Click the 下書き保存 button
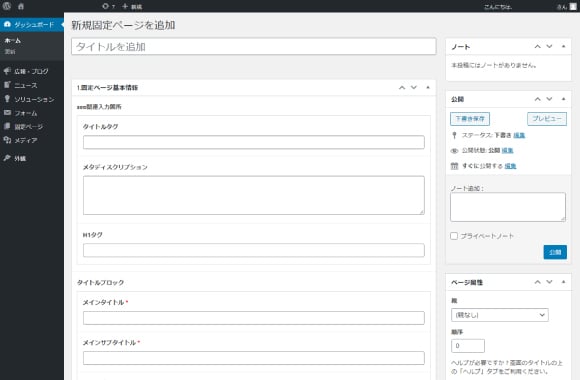Image resolution: width=580 pixels, height=380 pixels. tap(470, 119)
